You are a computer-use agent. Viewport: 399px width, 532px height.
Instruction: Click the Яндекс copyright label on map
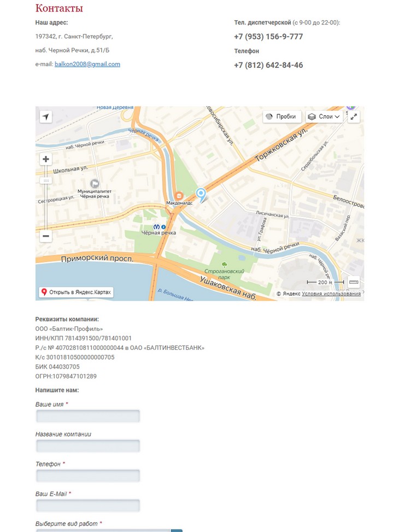point(289,294)
